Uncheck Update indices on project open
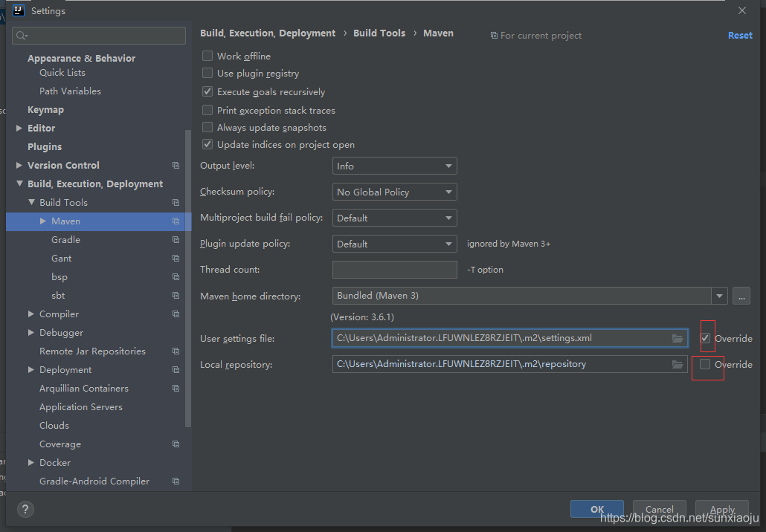Viewport: 766px width, 532px height. coord(207,144)
